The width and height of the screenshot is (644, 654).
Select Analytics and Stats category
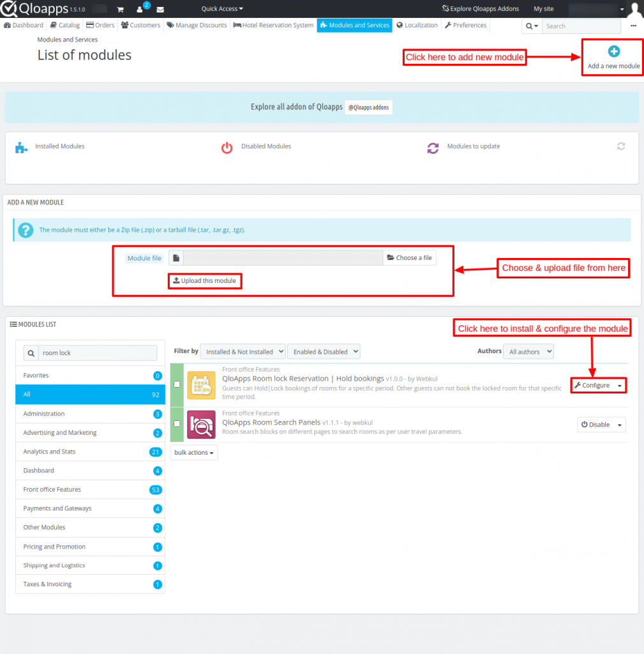coord(90,452)
